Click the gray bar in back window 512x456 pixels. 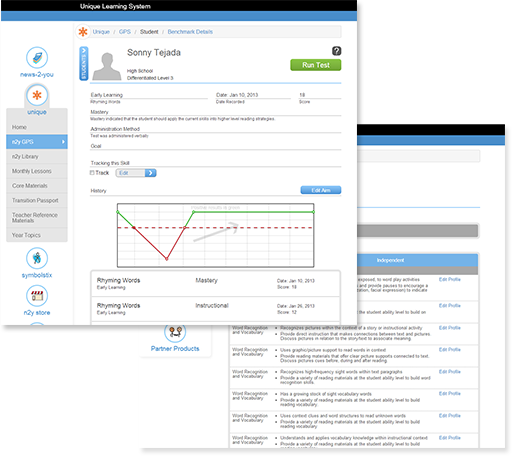(x=418, y=231)
